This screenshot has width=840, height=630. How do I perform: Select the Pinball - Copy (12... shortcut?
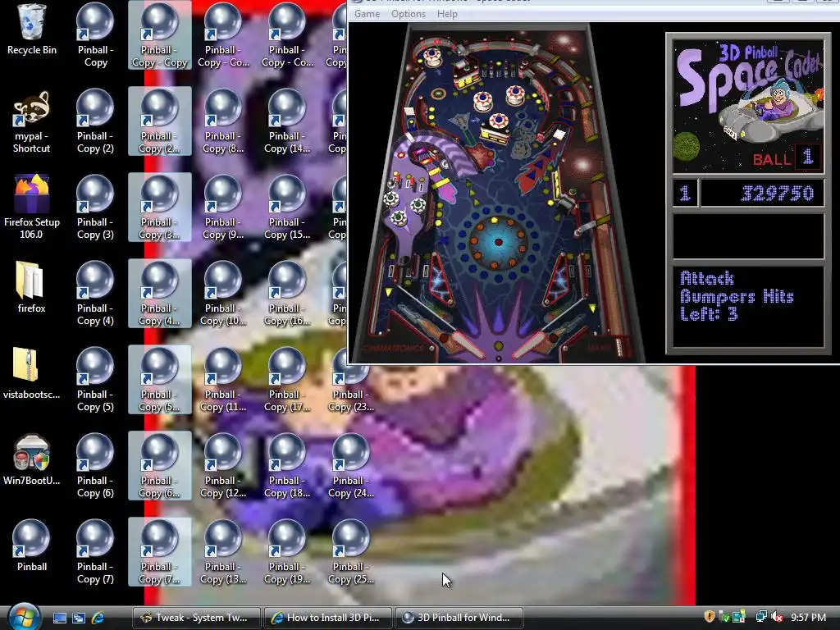click(223, 466)
